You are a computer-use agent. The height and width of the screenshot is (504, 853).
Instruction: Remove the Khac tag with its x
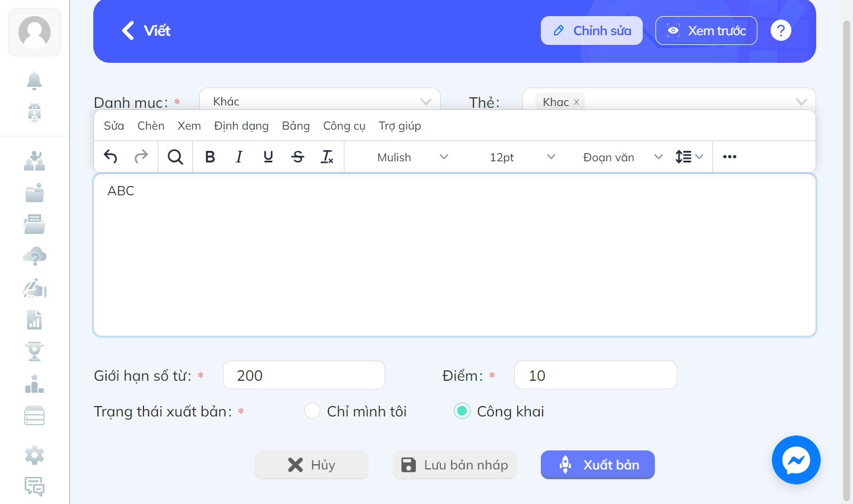coord(577,102)
